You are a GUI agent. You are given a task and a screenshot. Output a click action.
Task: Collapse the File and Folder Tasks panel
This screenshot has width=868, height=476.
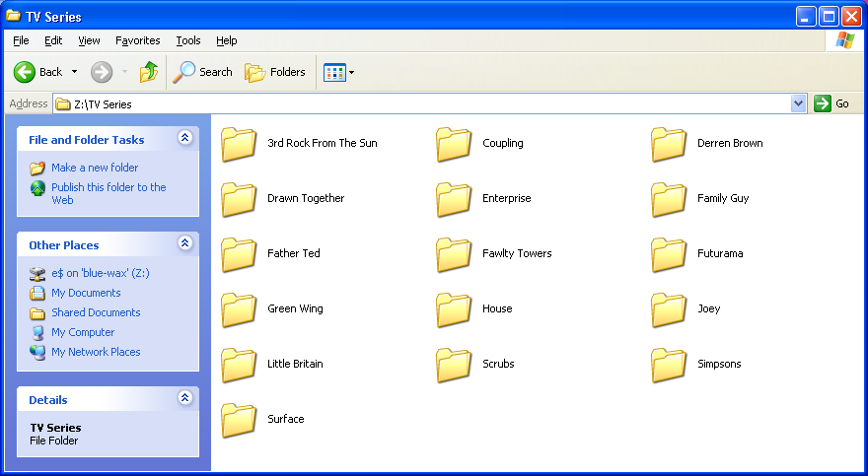(184, 138)
